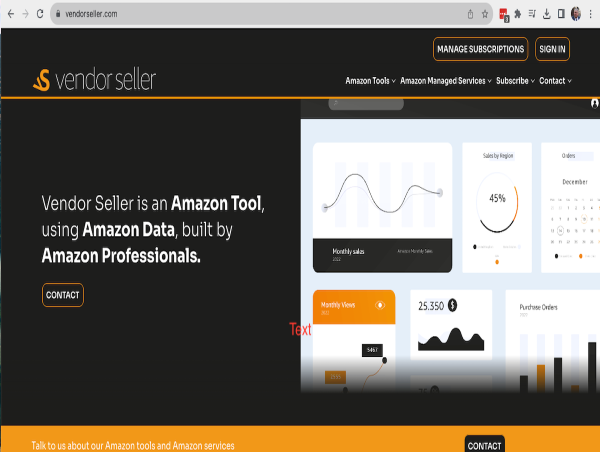The width and height of the screenshot is (600, 452).
Task: Click the Sign In button
Action: (x=552, y=49)
